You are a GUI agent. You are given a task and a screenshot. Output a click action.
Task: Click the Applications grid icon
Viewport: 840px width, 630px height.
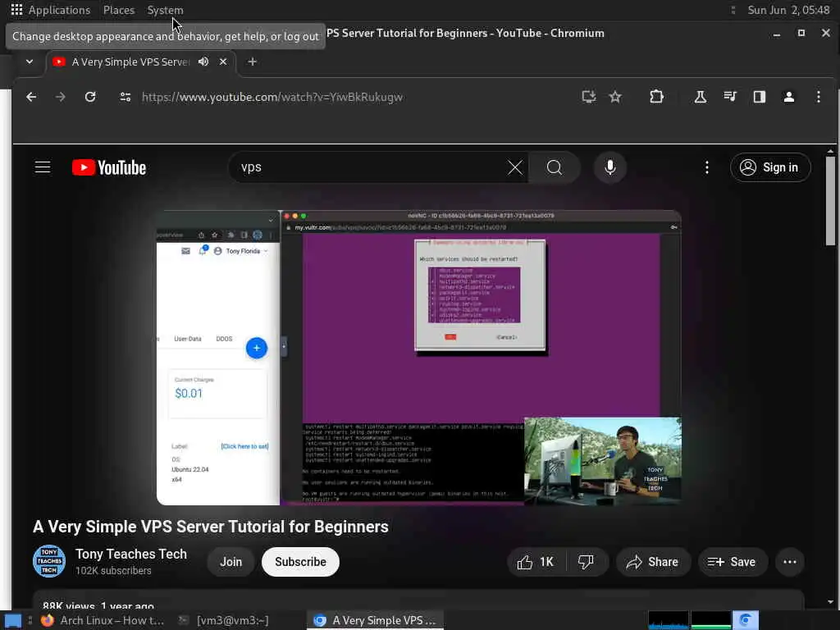(x=16, y=10)
